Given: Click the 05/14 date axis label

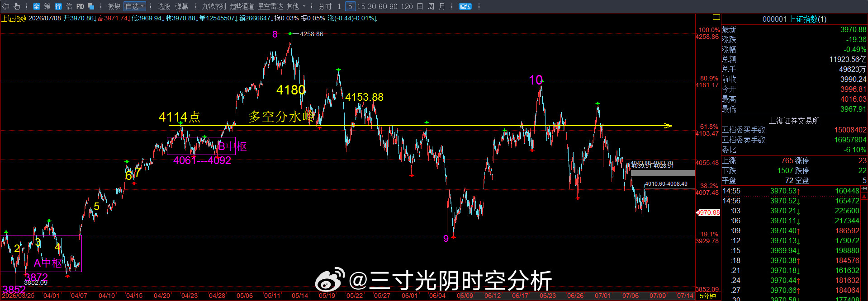Looking at the screenshot, I should click(x=299, y=296).
